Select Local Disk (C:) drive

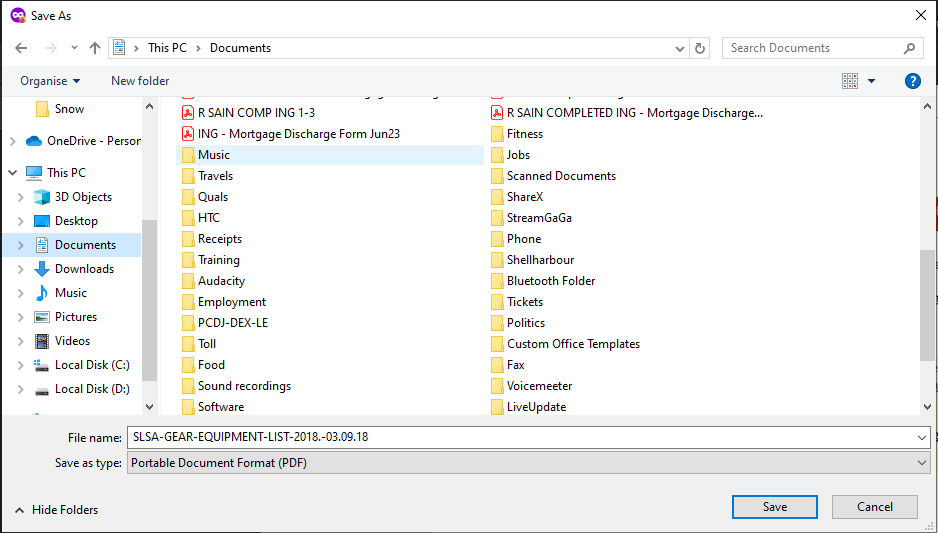[x=82, y=365]
